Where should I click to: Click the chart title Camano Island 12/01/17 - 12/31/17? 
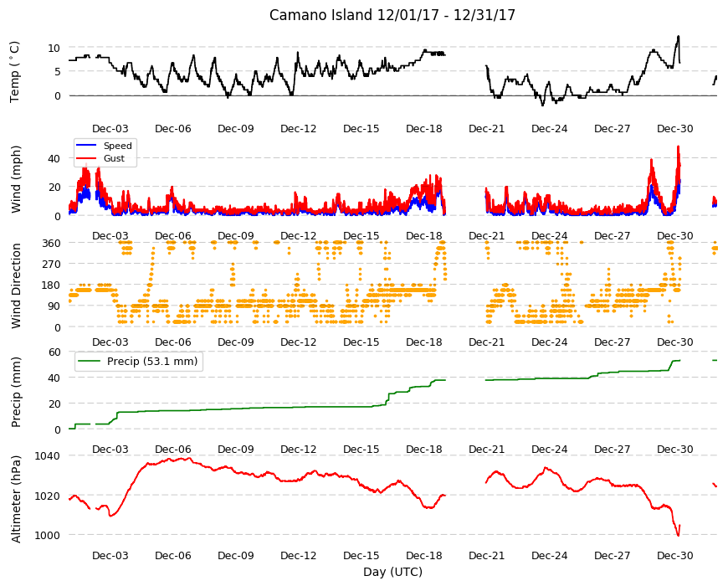click(x=392, y=15)
